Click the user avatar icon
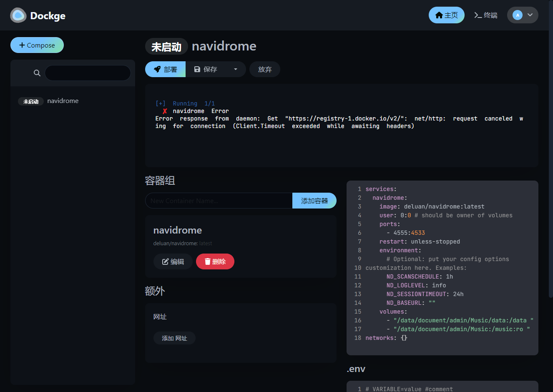 (x=518, y=15)
